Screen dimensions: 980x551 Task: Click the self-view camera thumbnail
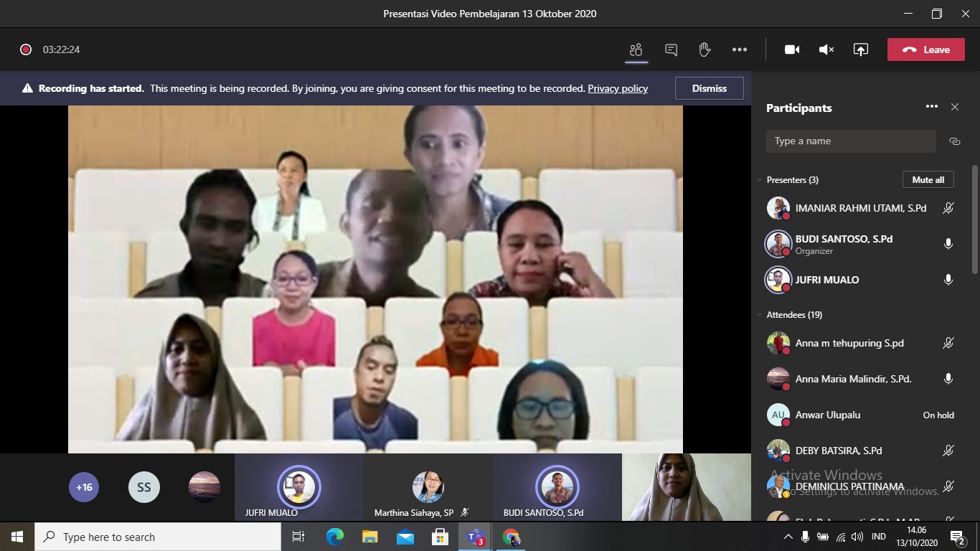[687, 487]
